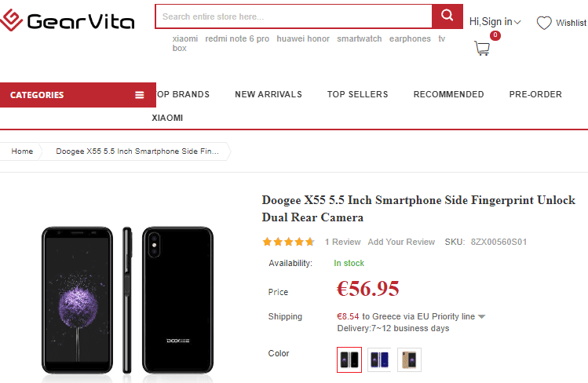588x383 pixels.
Task: Click the Categories hamburger menu icon
Action: tap(140, 95)
